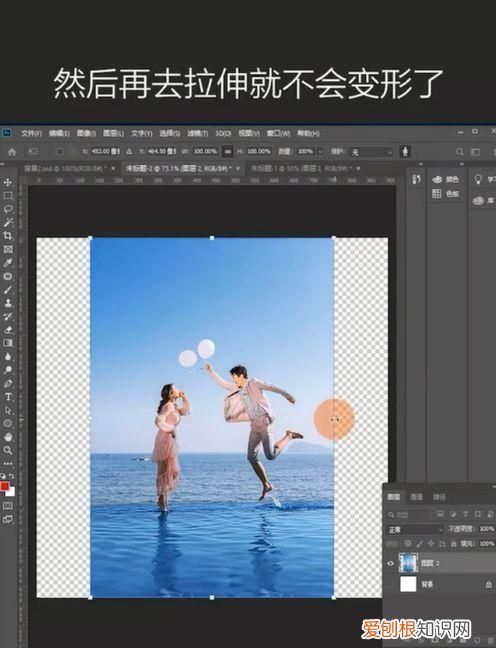This screenshot has width=496, height=648.
Task: Select the Dodge tool
Action: coord(8,370)
